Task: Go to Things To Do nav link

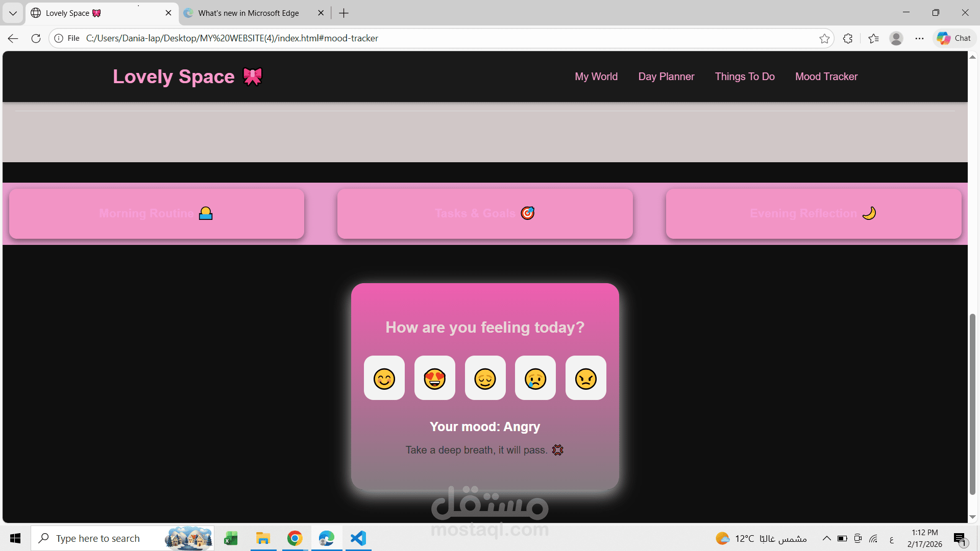Action: click(x=745, y=77)
